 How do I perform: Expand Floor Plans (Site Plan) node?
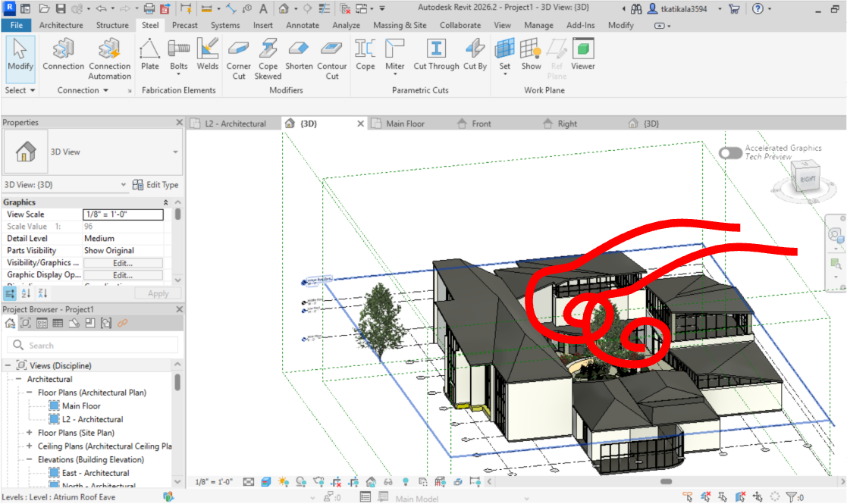coord(29,433)
